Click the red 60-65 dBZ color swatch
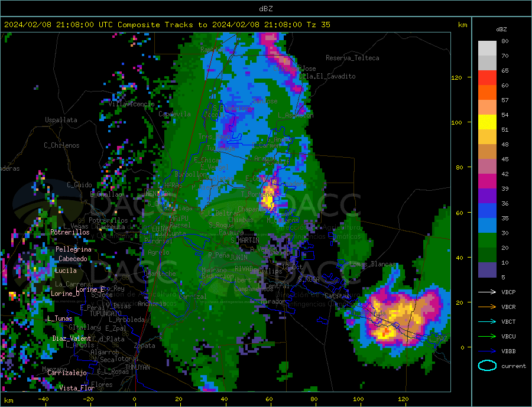 487,77
